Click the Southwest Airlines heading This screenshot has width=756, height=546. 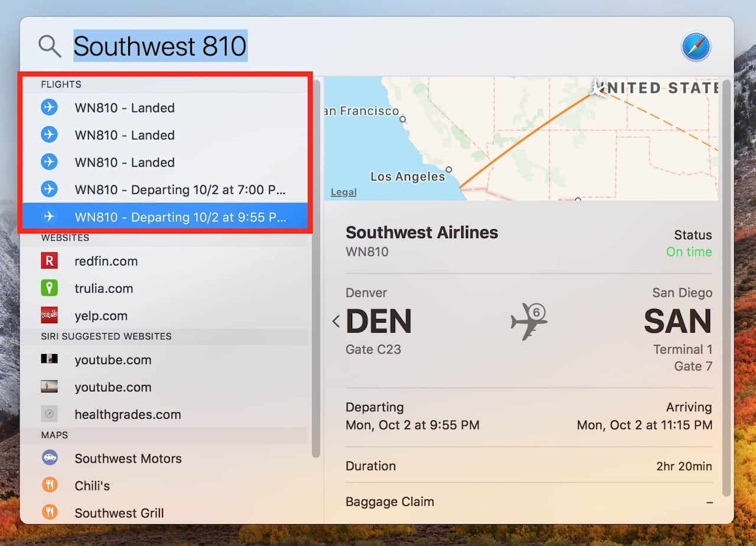click(x=422, y=232)
